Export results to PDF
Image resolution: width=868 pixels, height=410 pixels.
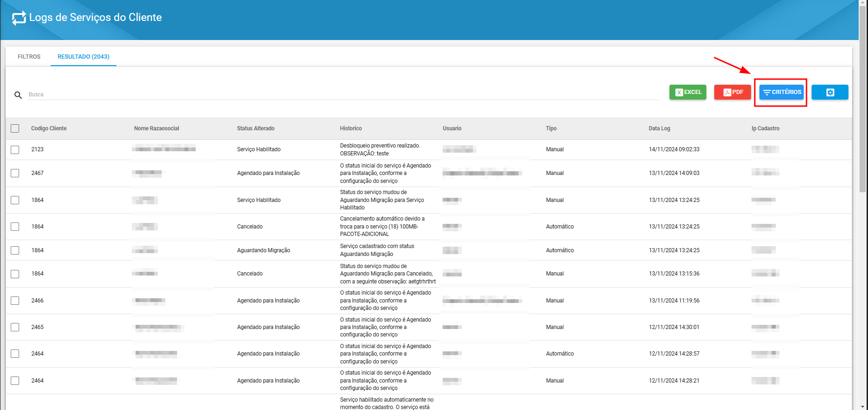tap(732, 92)
